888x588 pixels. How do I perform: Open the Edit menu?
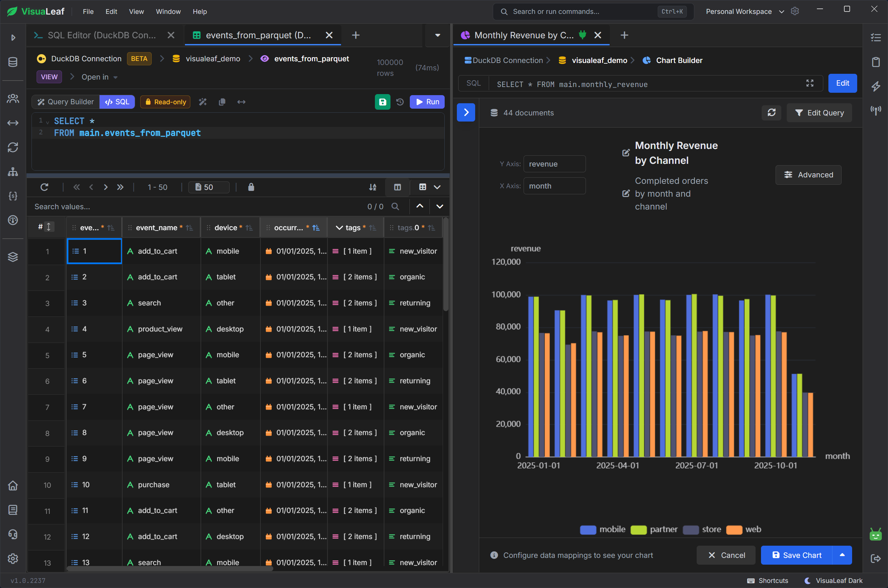tap(111, 11)
